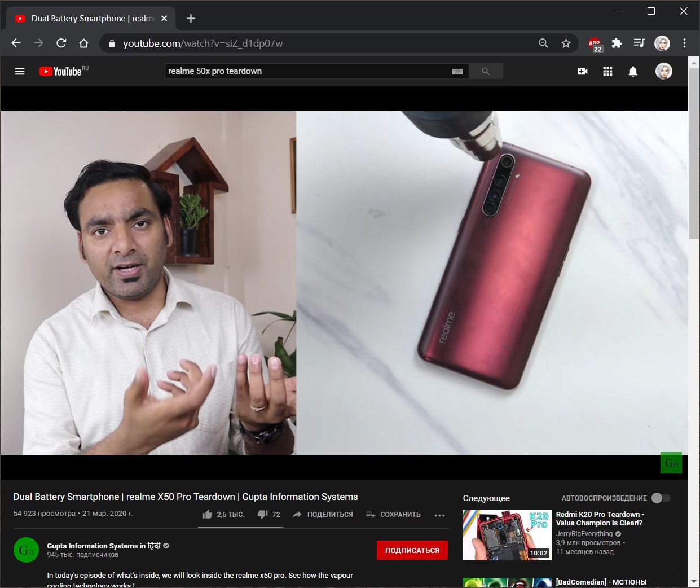Open Gupta Information Systems channel avatar

click(x=26, y=550)
